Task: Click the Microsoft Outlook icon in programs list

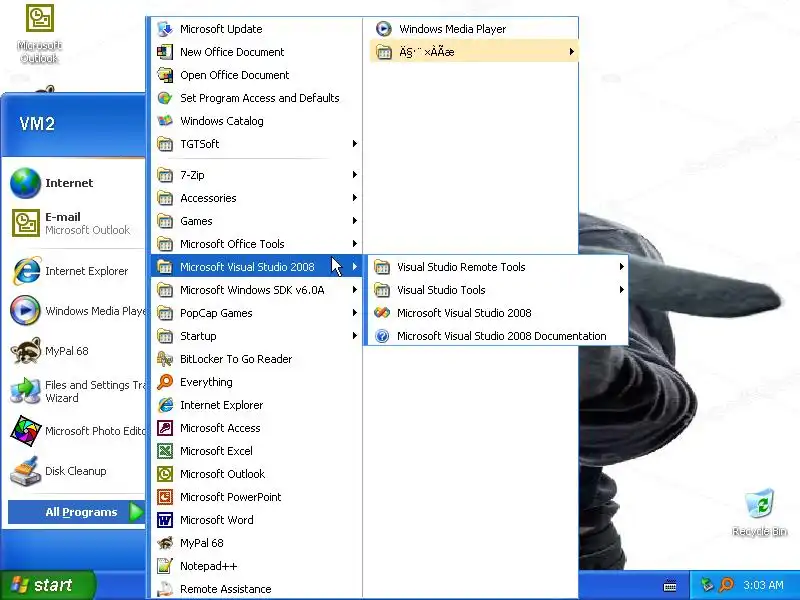Action: [165, 474]
